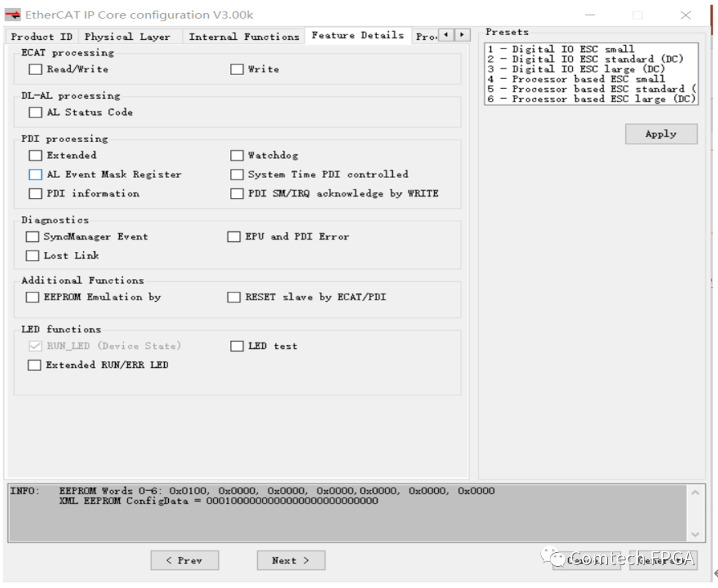Viewport: 718px width, 588px height.
Task: Enable the Read/Write ECAT processing checkbox
Action: coord(34,69)
